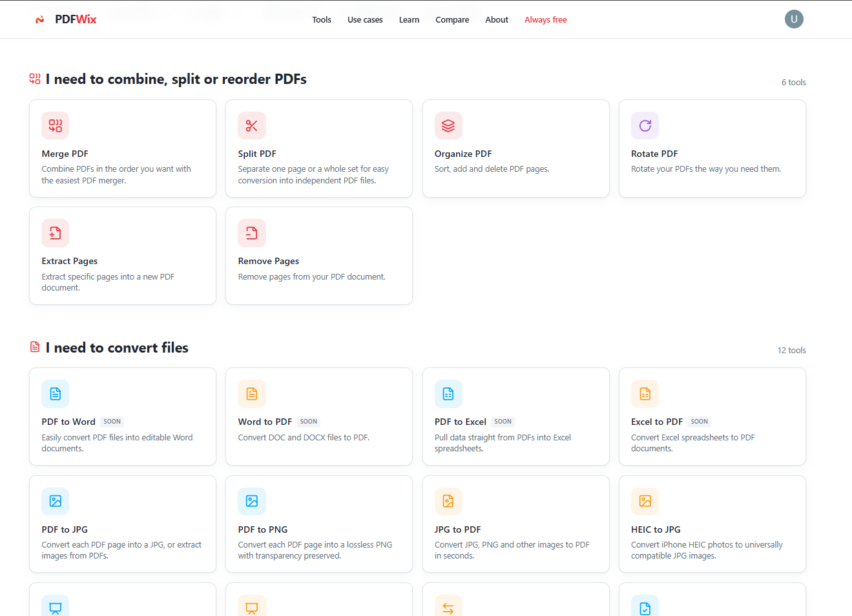
Task: Click the Split PDF scissors icon
Action: tap(252, 126)
